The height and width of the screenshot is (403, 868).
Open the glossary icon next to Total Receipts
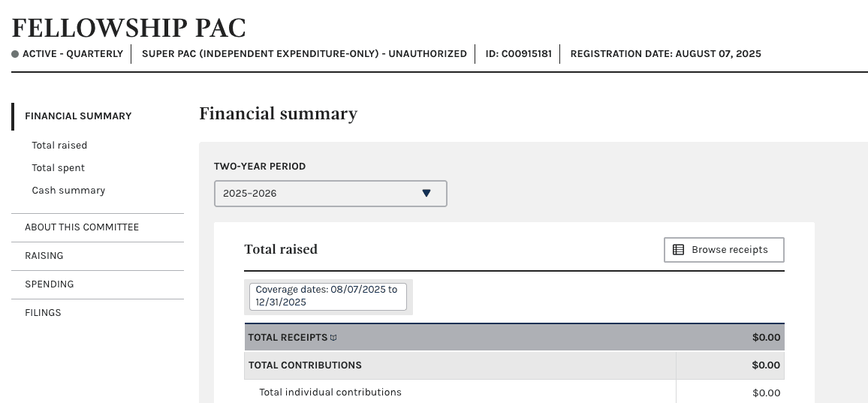(x=333, y=338)
